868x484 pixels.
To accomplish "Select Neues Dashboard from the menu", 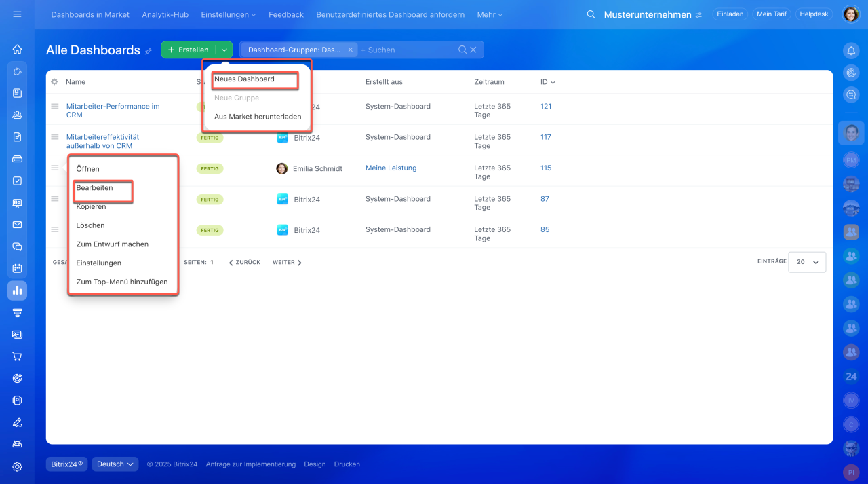I will (245, 79).
